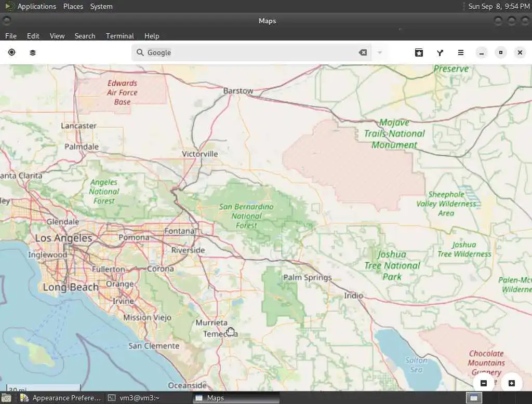Click the Glendale label on the map
The height and width of the screenshot is (404, 532).
[x=63, y=222]
